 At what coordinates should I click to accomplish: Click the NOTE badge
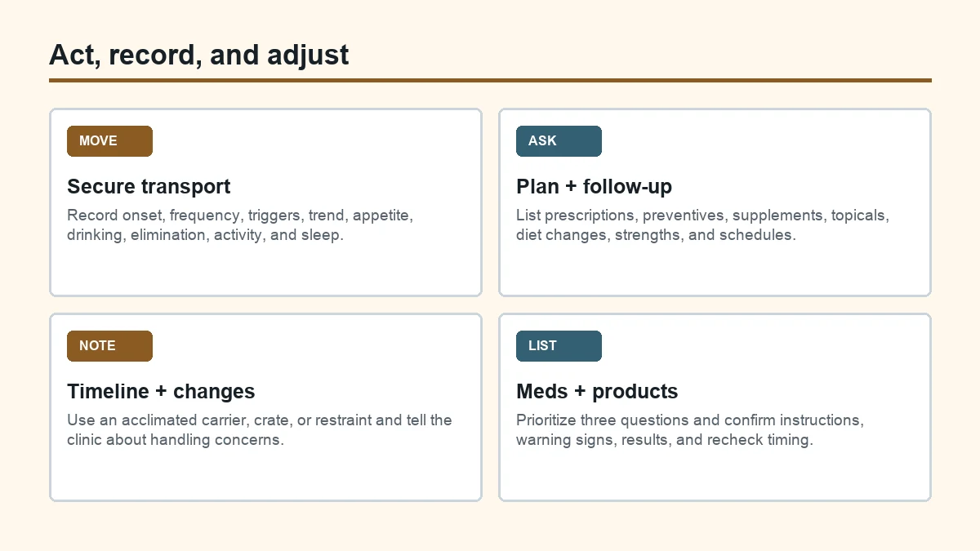[x=109, y=346]
